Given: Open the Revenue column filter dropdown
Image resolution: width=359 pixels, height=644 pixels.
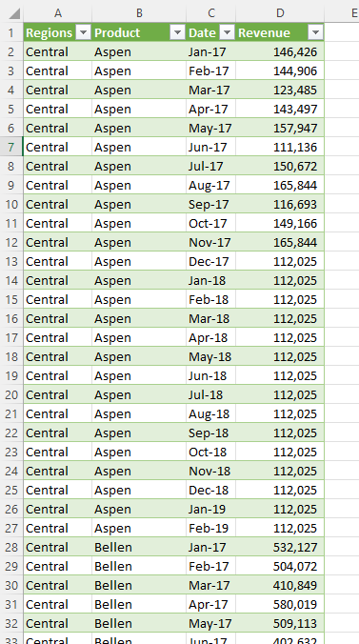Looking at the screenshot, I should 315,32.
